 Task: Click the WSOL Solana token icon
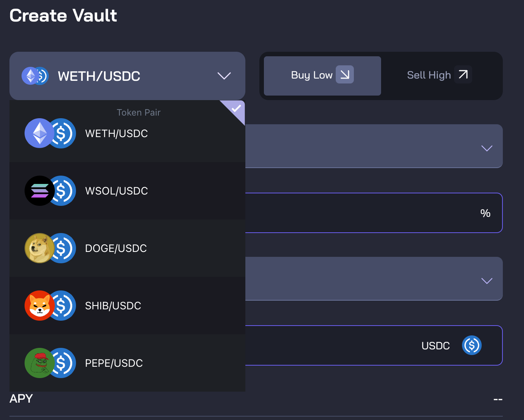click(39, 191)
